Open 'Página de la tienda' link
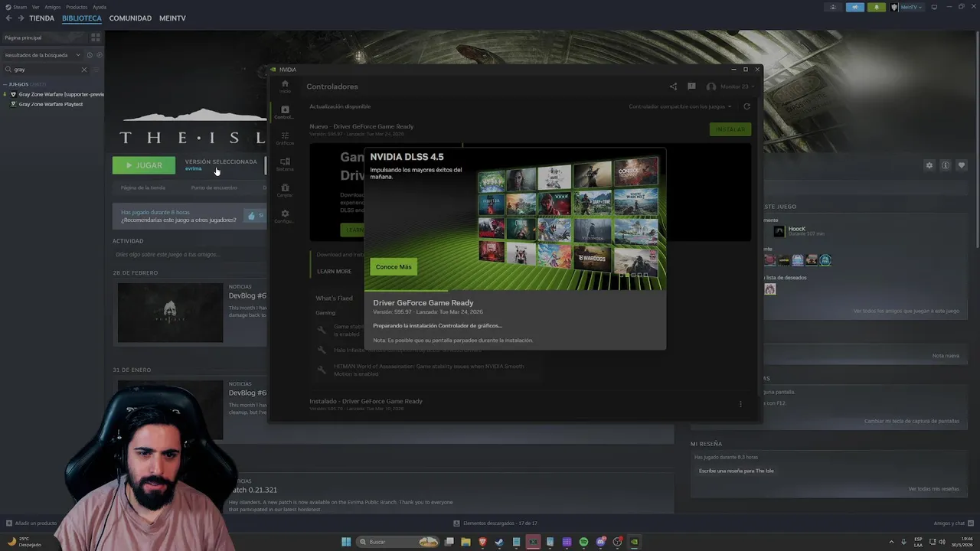This screenshot has height=551, width=980. [142, 187]
